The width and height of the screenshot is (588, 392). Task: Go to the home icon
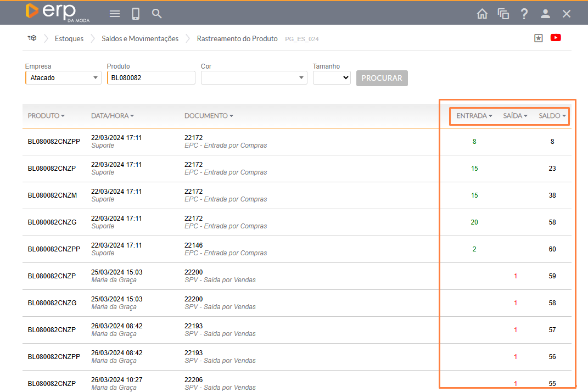[482, 14]
